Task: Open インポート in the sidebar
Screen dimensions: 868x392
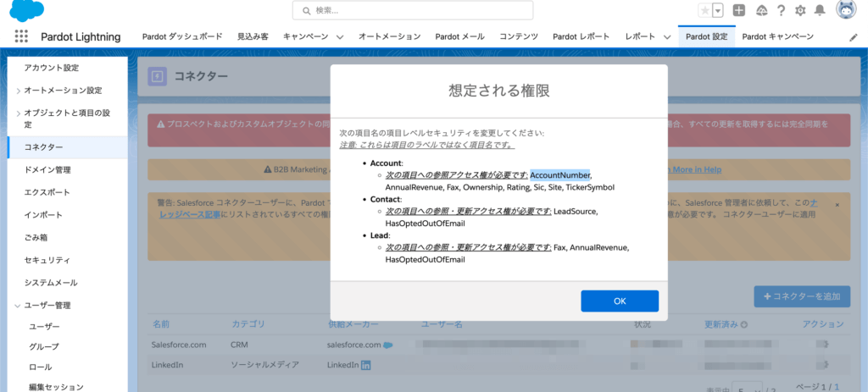Action: click(x=44, y=215)
